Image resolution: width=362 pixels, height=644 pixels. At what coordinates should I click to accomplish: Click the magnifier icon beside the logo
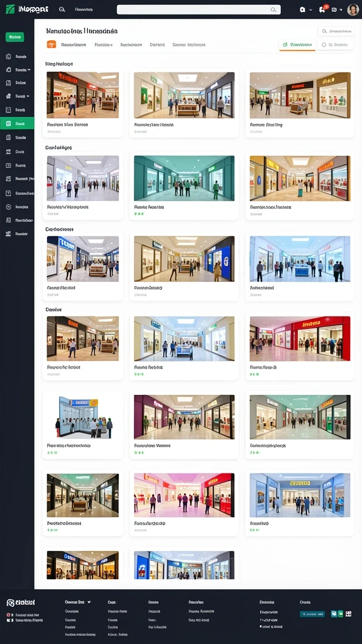[62, 9]
